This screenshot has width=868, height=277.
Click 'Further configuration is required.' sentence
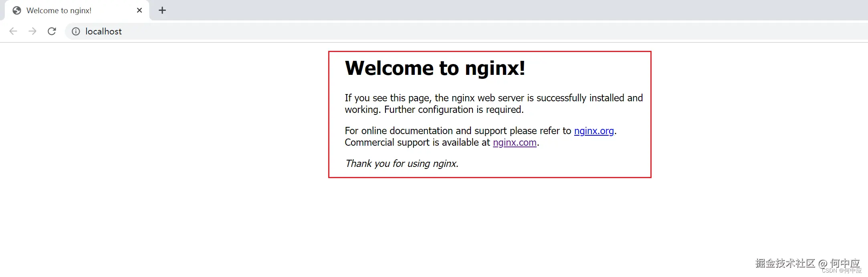[x=454, y=110]
